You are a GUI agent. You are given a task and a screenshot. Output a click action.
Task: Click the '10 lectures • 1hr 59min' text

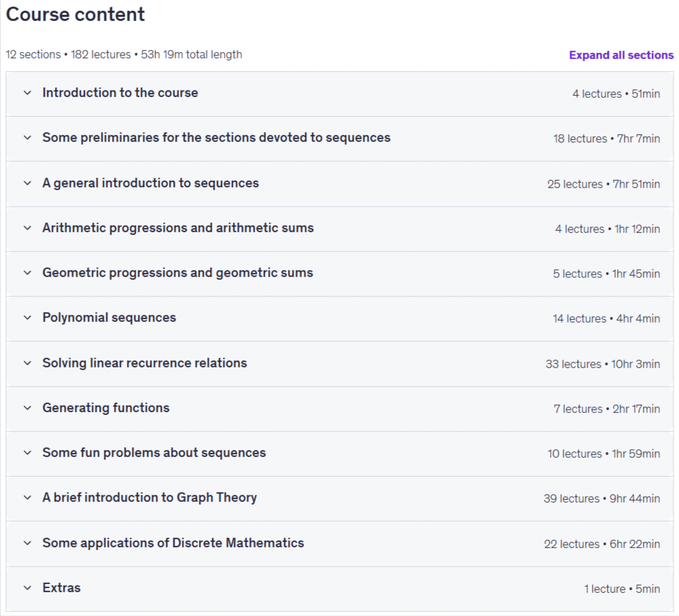[604, 454]
